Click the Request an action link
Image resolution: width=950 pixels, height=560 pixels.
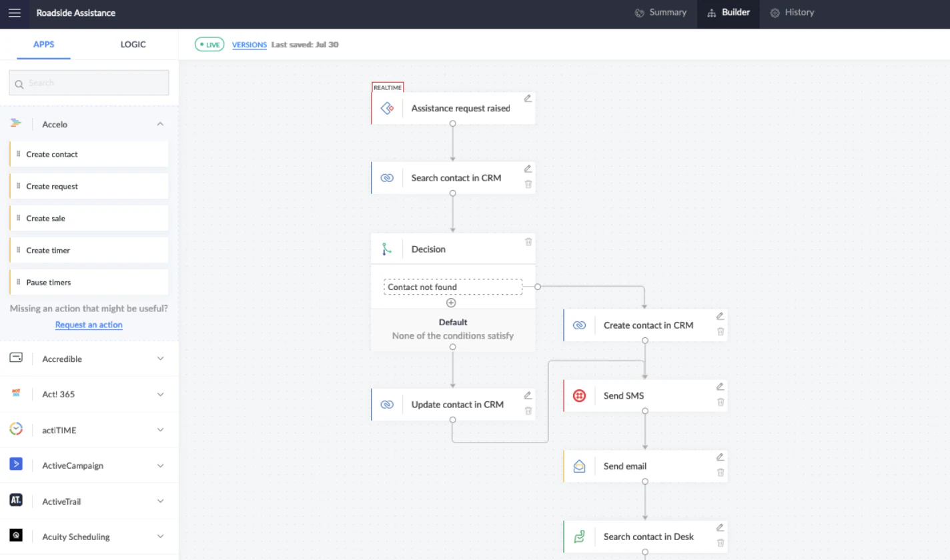pos(89,325)
